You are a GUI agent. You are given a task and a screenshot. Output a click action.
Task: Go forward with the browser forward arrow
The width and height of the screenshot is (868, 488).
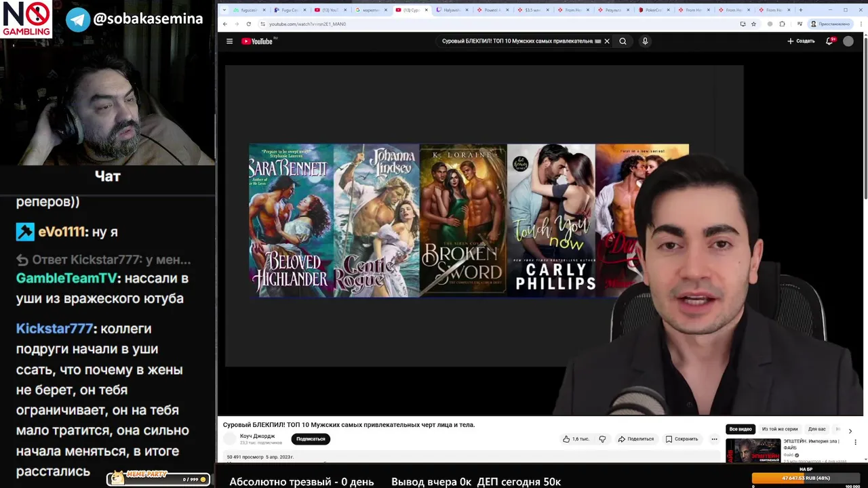237,24
